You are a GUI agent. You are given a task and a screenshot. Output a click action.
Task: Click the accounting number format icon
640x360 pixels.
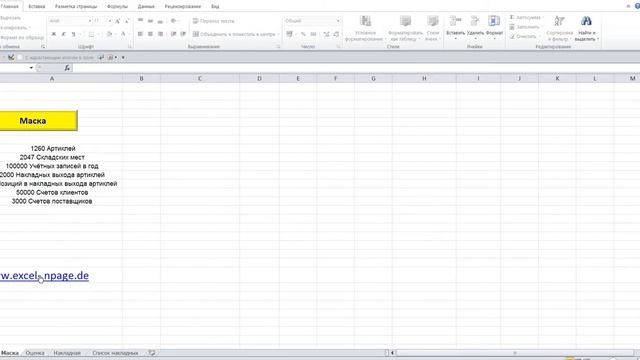point(289,34)
